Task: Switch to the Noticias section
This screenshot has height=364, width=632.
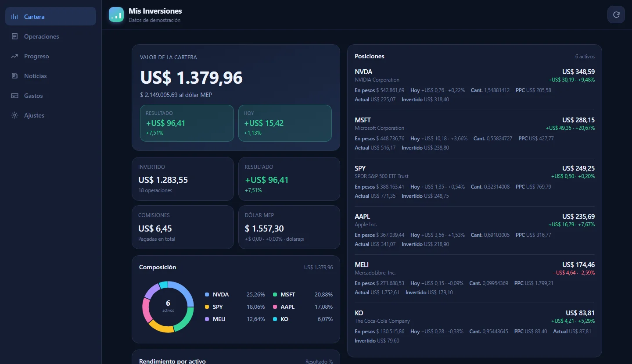Action: (50, 76)
